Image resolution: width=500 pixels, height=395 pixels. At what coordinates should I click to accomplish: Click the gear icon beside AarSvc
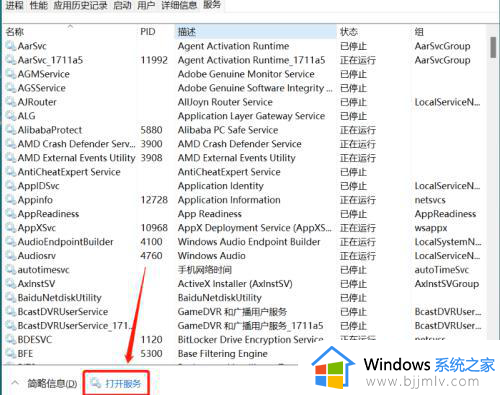click(11, 46)
